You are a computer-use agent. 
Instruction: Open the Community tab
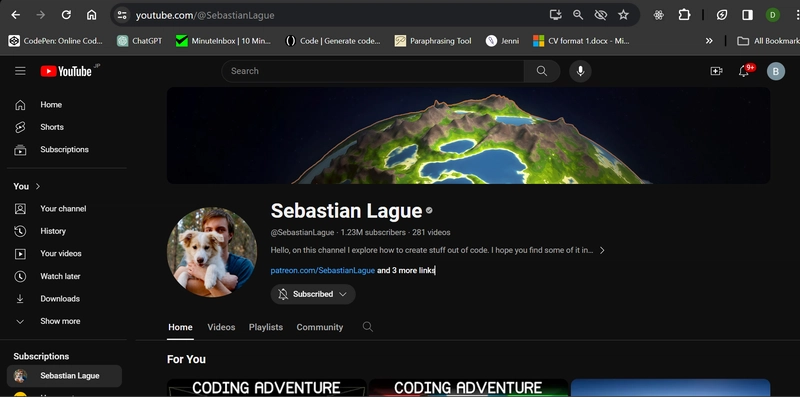click(x=319, y=327)
